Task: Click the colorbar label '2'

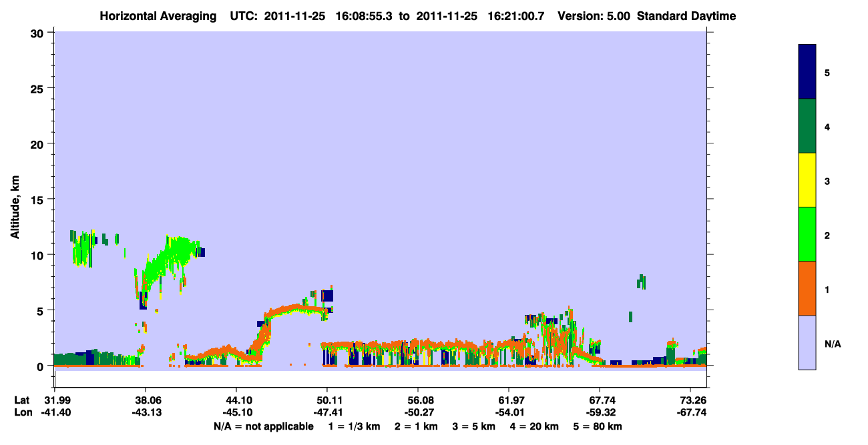Action: 827,236
